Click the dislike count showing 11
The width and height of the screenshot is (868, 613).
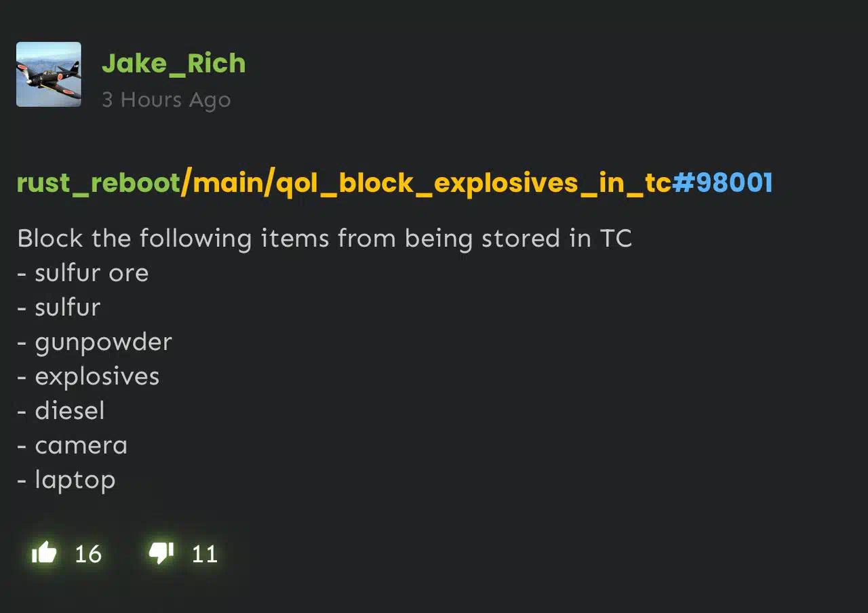(205, 554)
